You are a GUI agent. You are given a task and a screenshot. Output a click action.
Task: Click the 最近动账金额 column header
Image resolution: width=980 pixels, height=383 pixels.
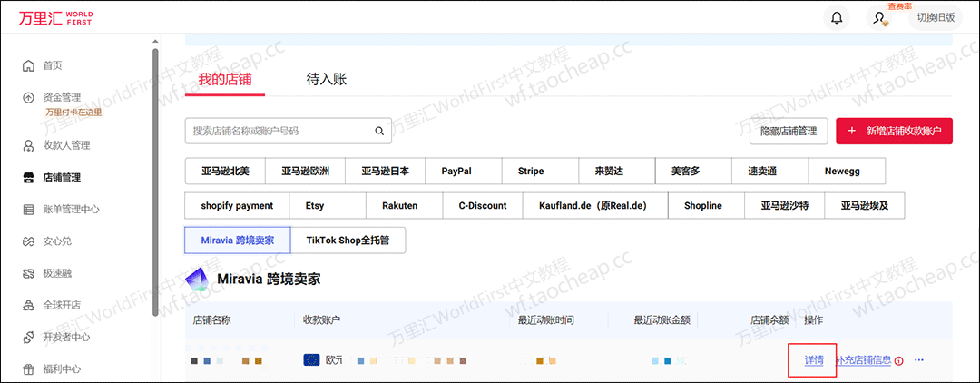click(661, 320)
